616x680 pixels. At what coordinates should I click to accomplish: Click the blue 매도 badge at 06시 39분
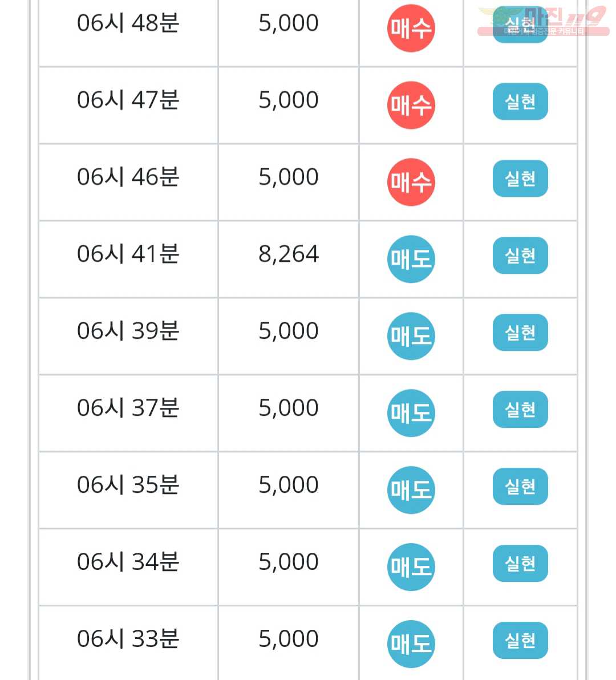pyautogui.click(x=411, y=336)
